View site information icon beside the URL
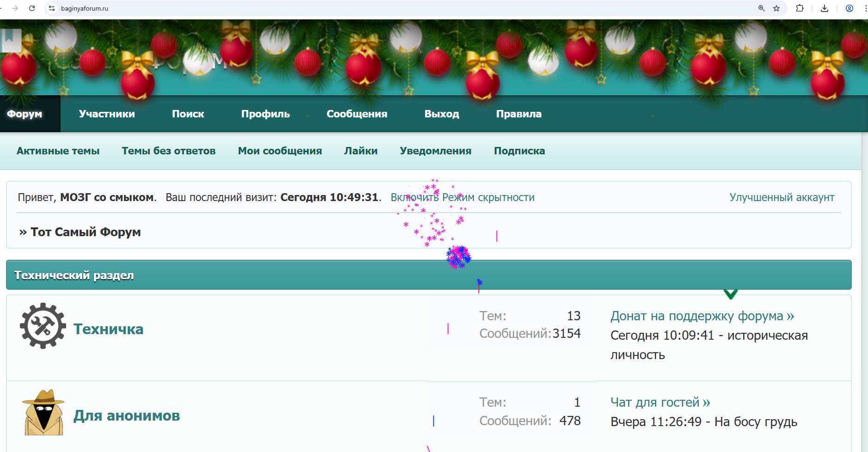The height and width of the screenshot is (452, 868). (52, 8)
